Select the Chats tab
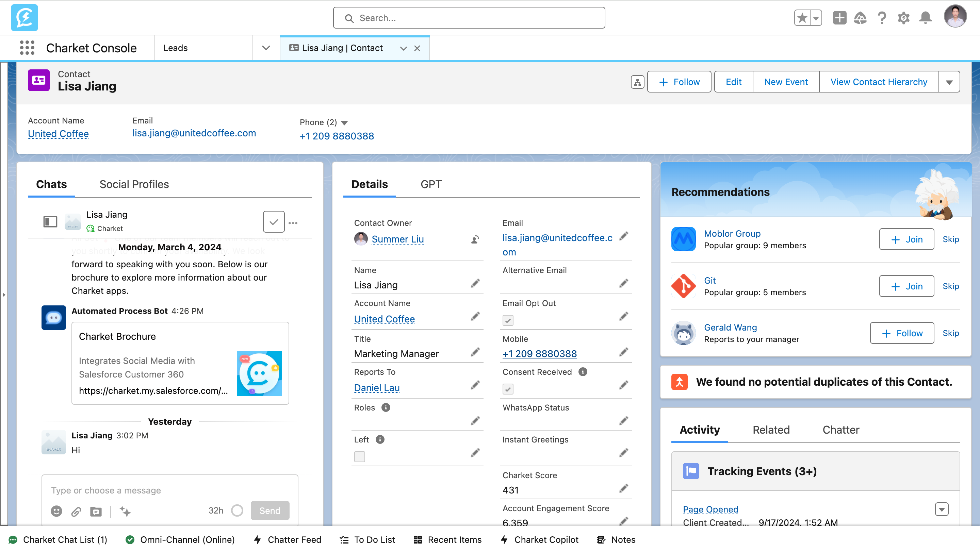Image resolution: width=980 pixels, height=553 pixels. click(x=51, y=184)
